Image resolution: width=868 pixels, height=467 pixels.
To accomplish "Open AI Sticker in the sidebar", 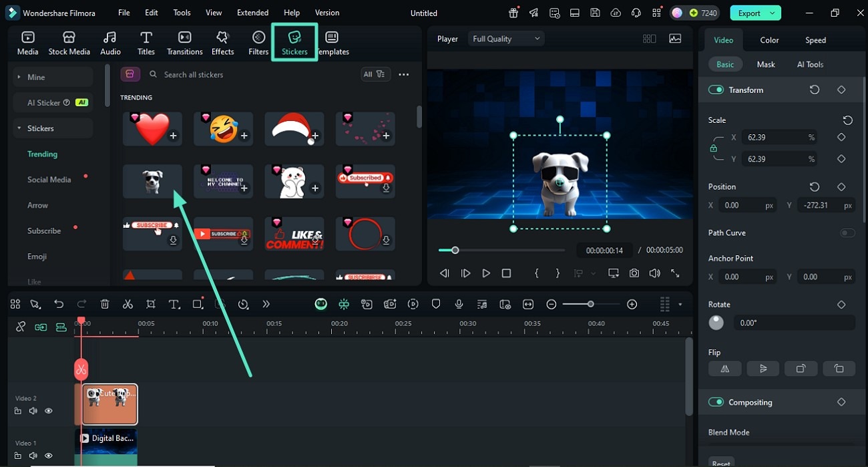I will (x=52, y=102).
